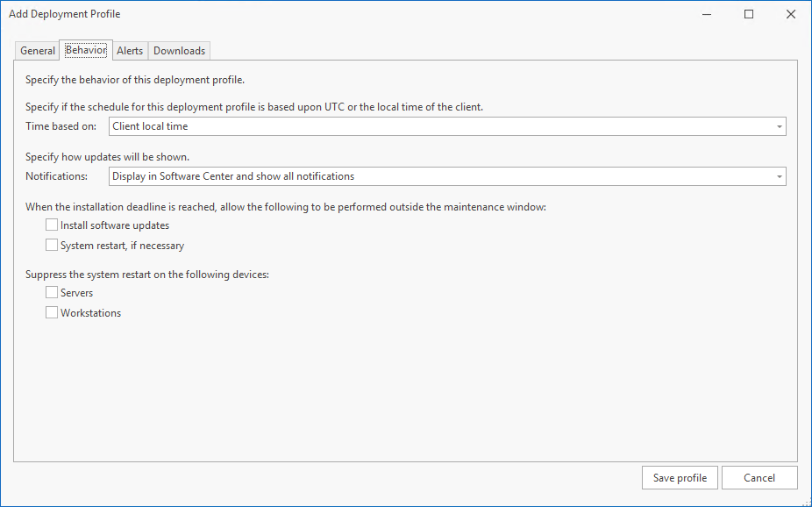Maximize the Add Deployment Profile window
812x507 pixels.
click(749, 14)
